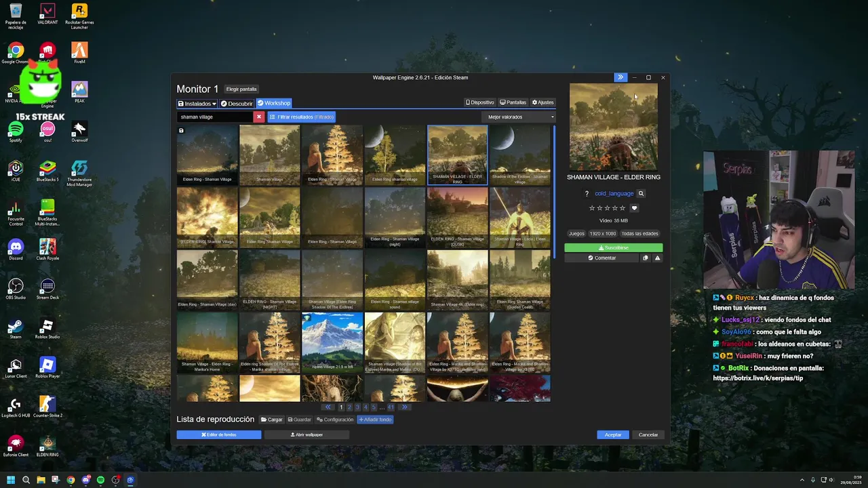
Task: Click Añadir fondo button
Action: 375,420
